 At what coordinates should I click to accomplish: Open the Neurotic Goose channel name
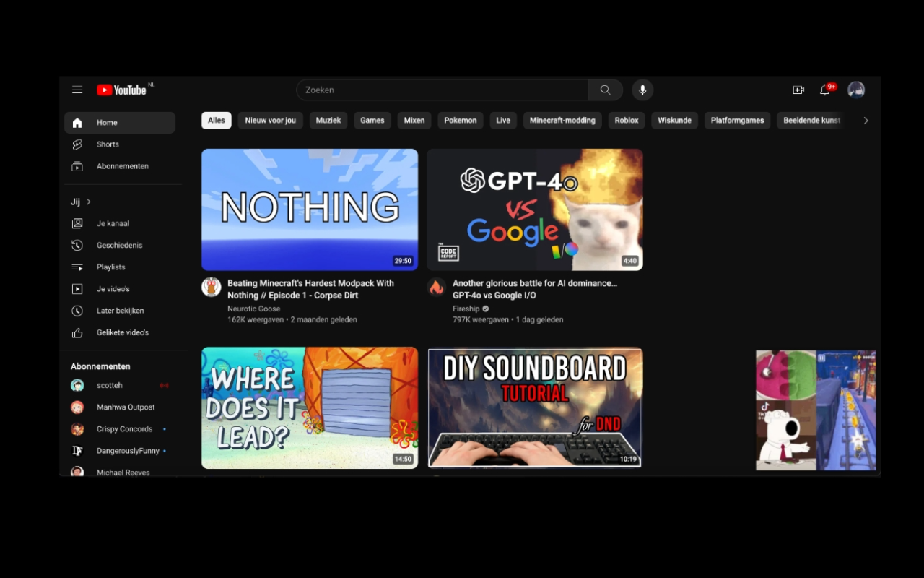coord(254,309)
